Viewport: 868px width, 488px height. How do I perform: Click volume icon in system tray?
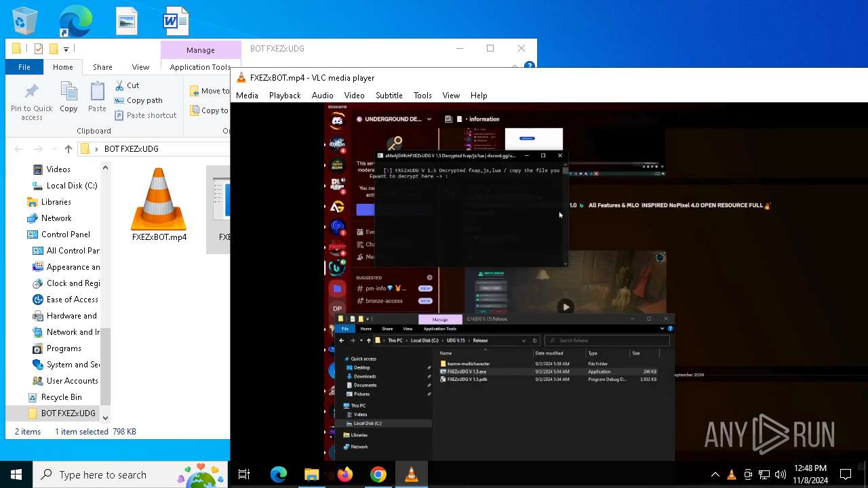(x=780, y=474)
